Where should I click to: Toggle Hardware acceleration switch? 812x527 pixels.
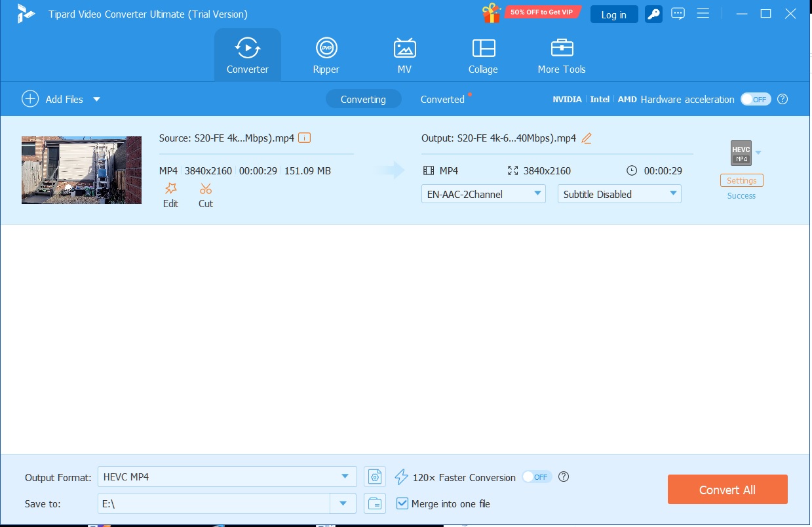[x=756, y=99]
